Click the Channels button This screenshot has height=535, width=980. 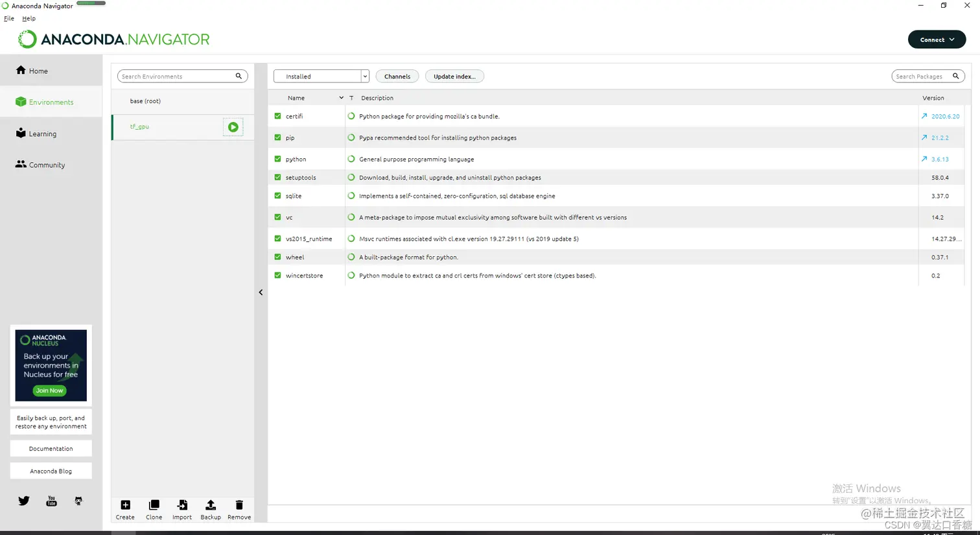[397, 76]
